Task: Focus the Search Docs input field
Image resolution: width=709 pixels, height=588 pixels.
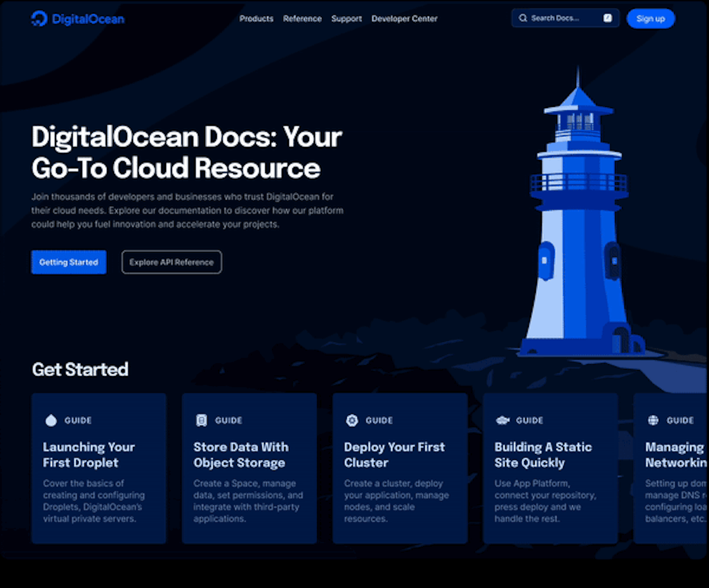Action: [x=565, y=18]
